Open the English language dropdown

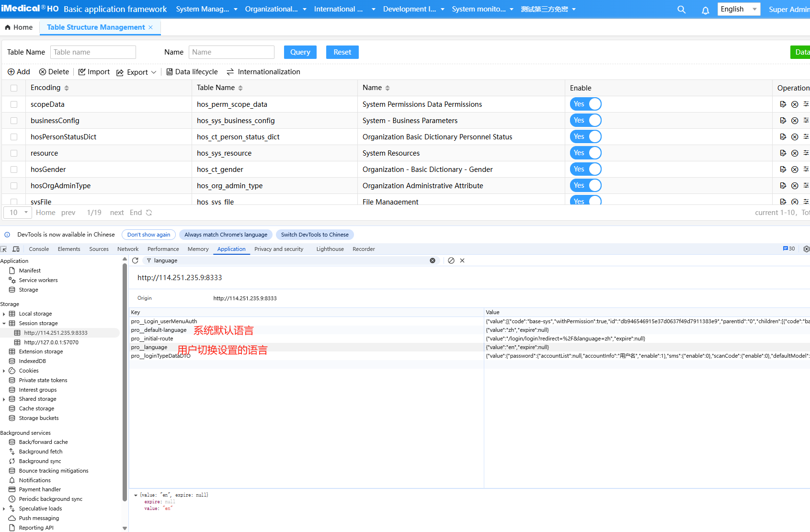coord(738,9)
